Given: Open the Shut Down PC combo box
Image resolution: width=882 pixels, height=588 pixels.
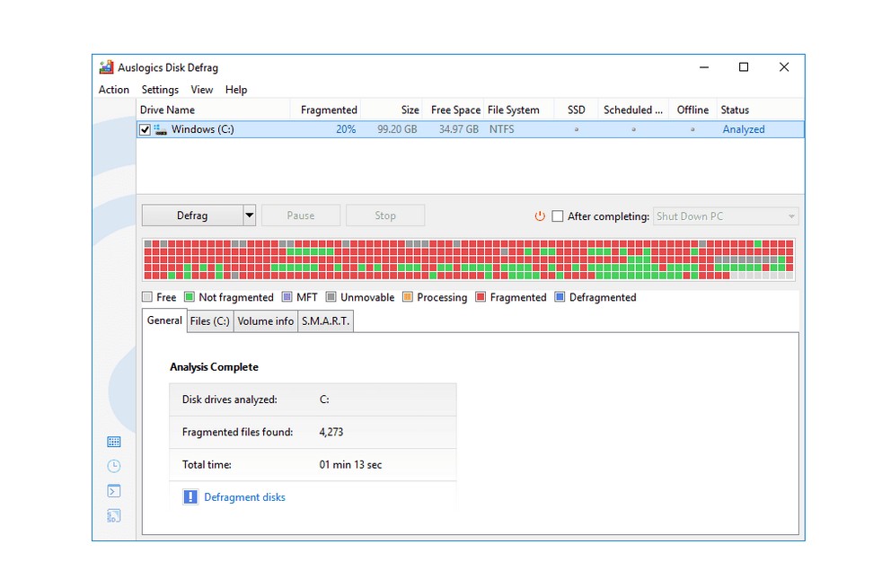Looking at the screenshot, I should click(x=726, y=215).
